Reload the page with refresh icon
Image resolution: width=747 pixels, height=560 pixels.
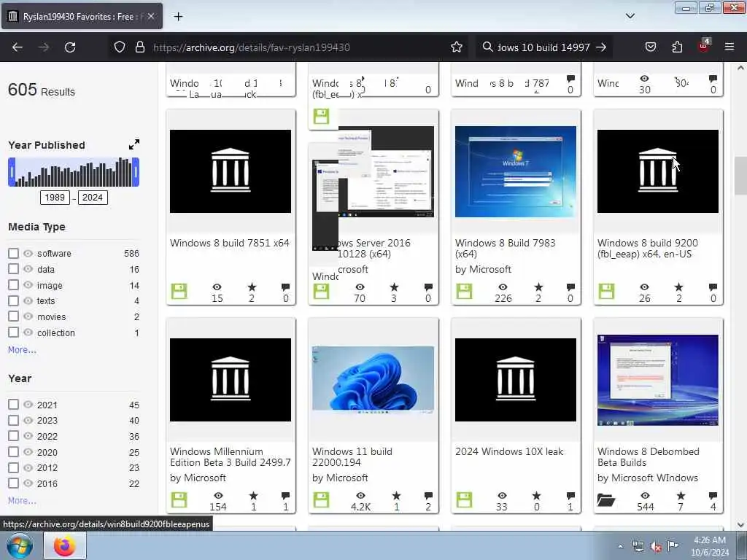click(70, 47)
